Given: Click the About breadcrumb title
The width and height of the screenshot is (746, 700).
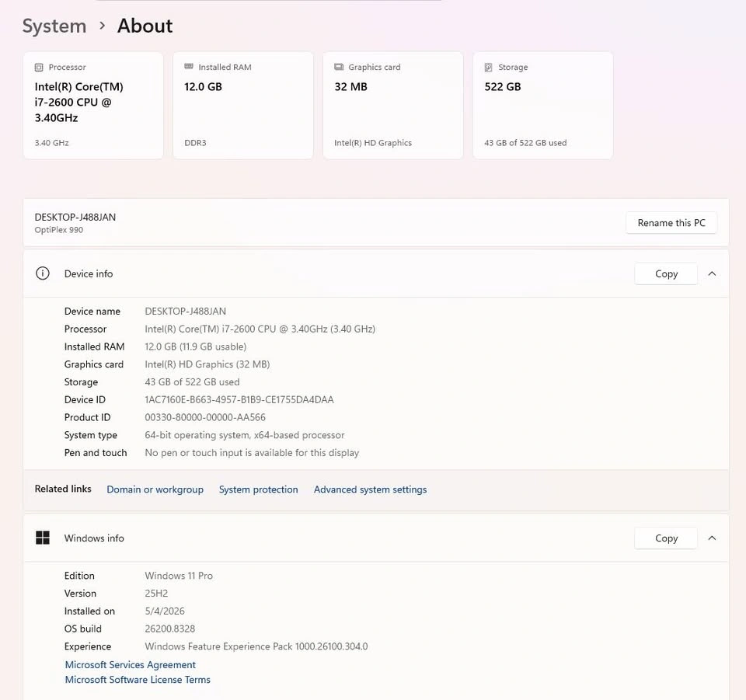Looking at the screenshot, I should pos(145,26).
